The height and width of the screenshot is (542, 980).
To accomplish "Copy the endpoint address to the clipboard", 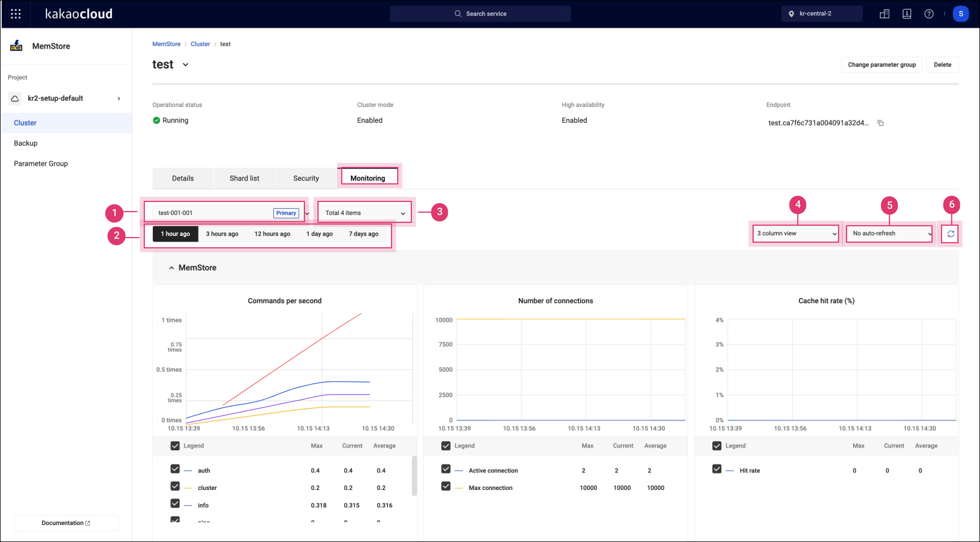I will (880, 123).
